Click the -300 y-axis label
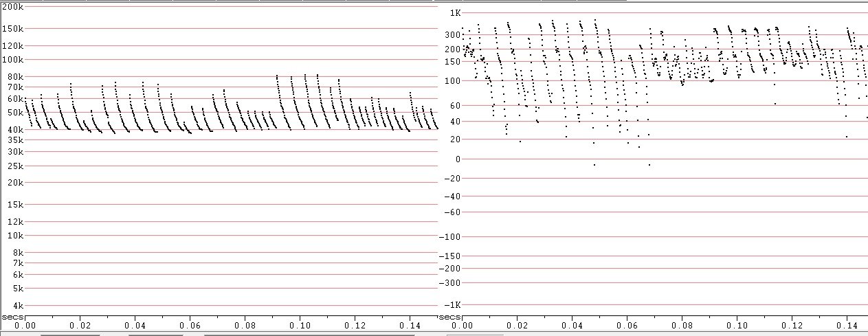The height and width of the screenshot is (336, 868). click(449, 282)
